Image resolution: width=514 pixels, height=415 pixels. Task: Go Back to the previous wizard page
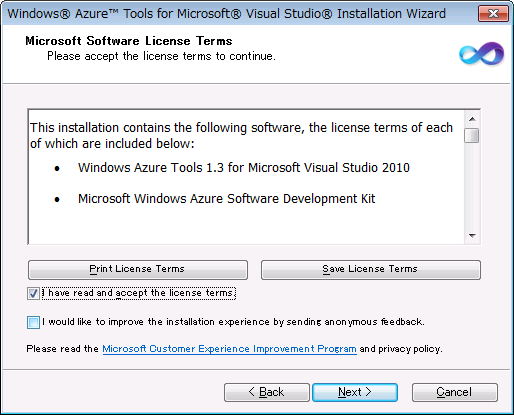(x=267, y=392)
